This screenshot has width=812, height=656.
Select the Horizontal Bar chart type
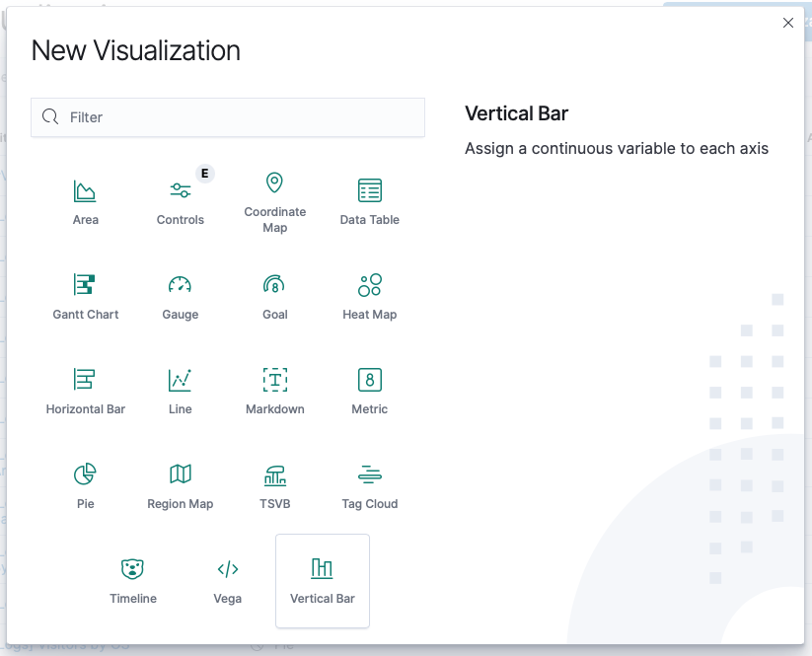tap(86, 391)
